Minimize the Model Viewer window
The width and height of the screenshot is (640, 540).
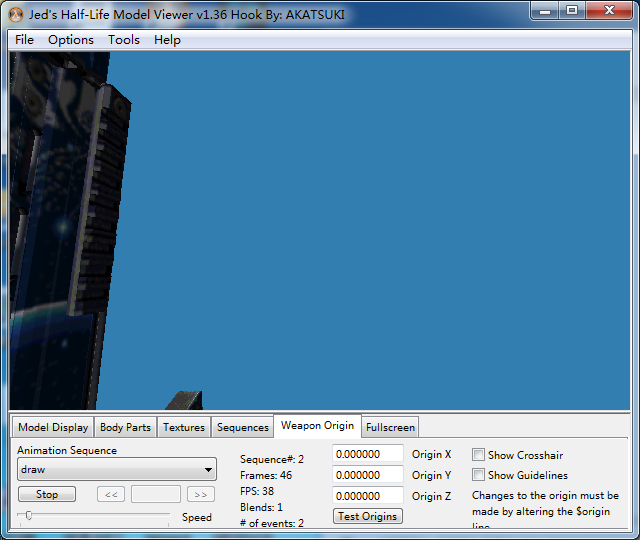tap(545, 10)
